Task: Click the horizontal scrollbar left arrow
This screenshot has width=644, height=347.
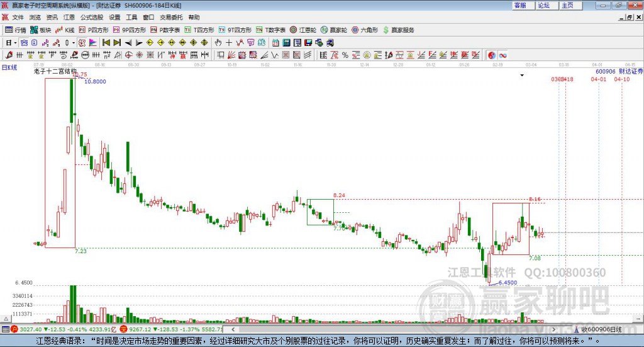Action: (x=233, y=329)
